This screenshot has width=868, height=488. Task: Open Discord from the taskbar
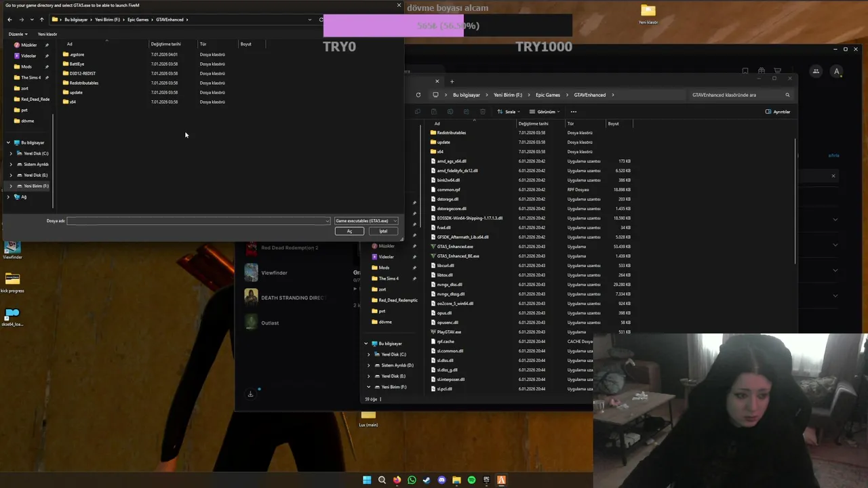point(441,480)
